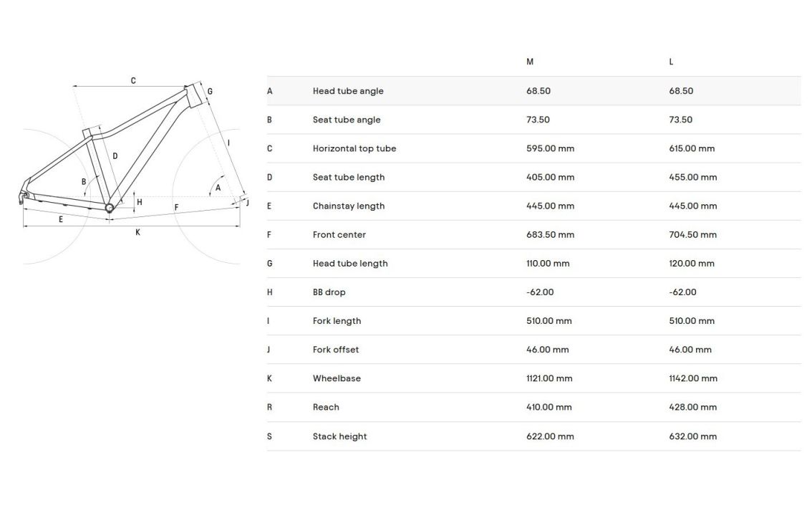This screenshot has height=508, width=812.
Task: Click the 410.00 mm reach value
Action: click(549, 407)
